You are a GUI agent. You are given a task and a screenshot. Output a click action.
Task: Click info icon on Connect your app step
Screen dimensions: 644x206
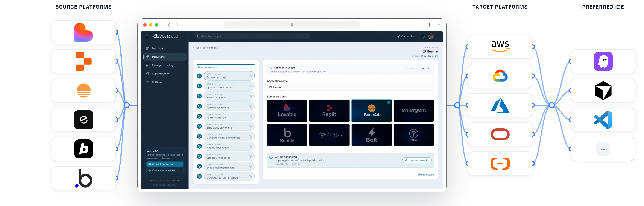point(250,76)
